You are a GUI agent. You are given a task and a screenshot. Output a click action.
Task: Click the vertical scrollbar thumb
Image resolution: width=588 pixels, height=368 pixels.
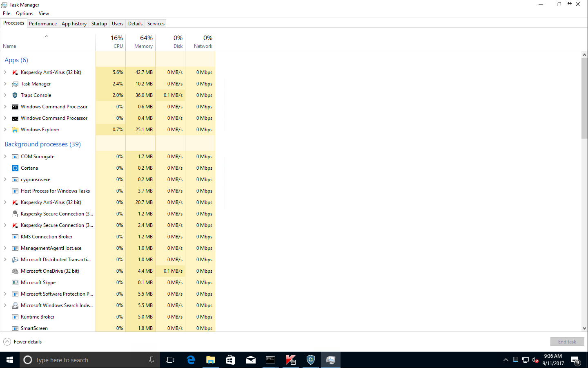584,98
